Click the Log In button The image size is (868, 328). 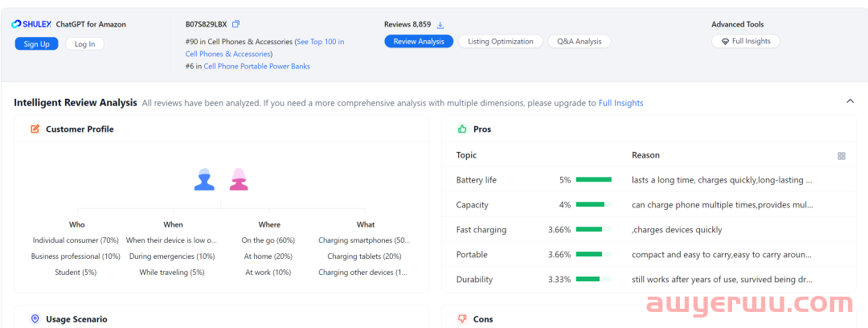(x=84, y=43)
